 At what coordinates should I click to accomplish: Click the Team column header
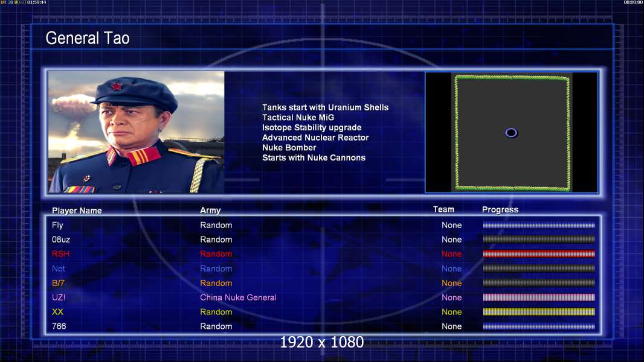pyautogui.click(x=443, y=209)
